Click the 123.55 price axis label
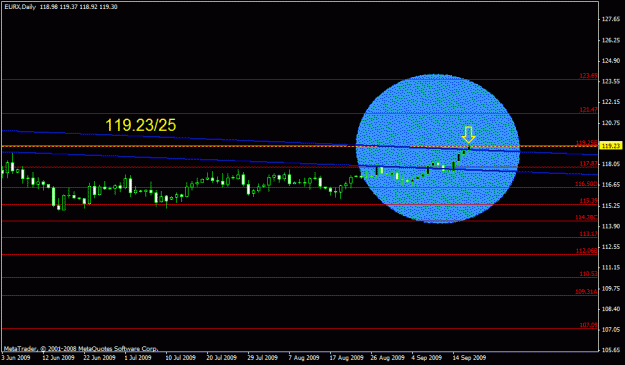 (611, 81)
